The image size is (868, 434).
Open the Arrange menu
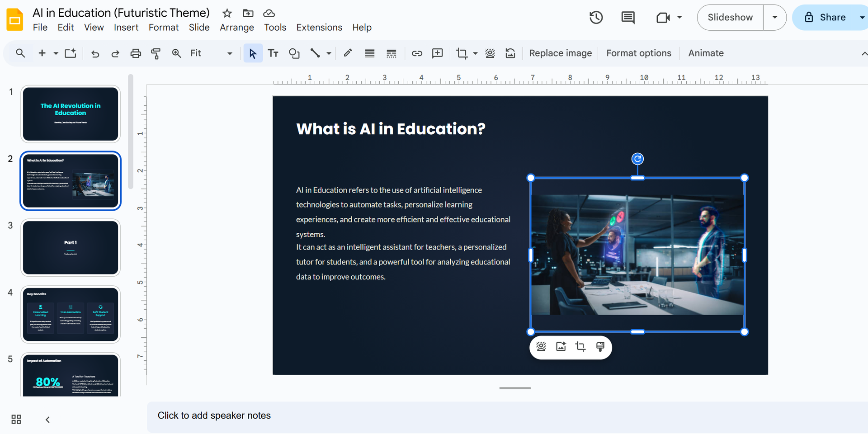point(236,28)
